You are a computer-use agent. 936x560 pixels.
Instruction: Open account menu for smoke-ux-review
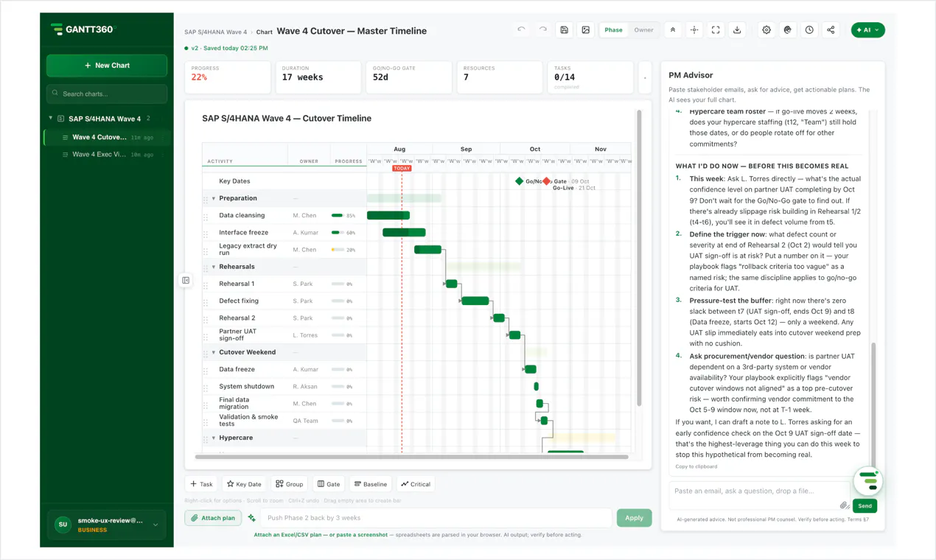107,525
